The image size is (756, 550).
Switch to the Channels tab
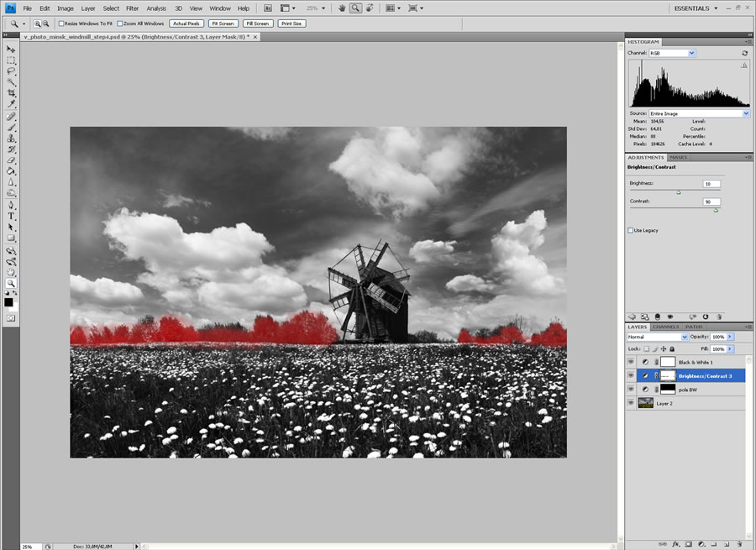(x=665, y=327)
